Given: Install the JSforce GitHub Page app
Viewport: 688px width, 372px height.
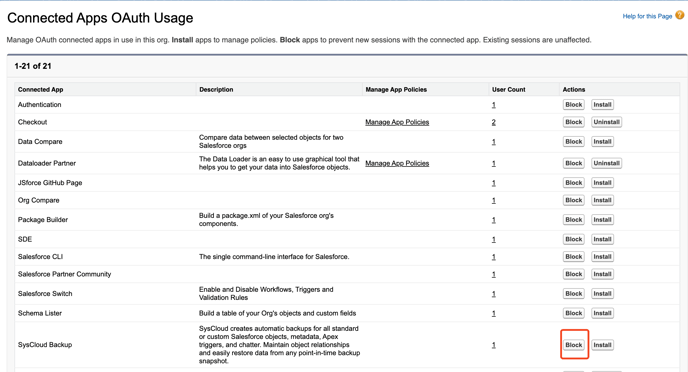Looking at the screenshot, I should 602,182.
